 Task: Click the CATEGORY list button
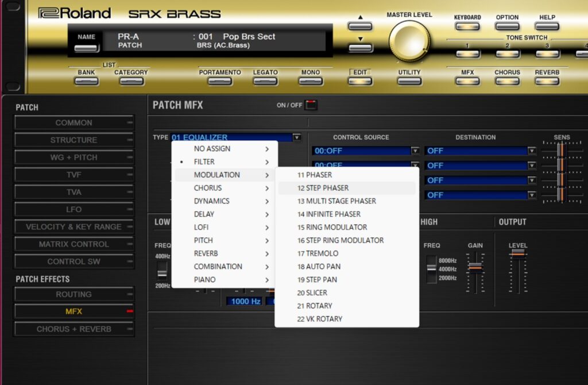[131, 81]
